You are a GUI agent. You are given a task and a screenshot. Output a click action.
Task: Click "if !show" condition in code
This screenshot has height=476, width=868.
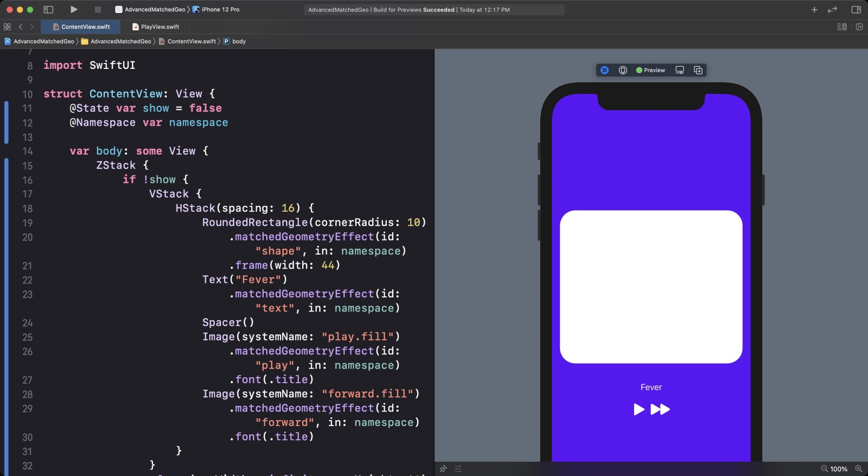pos(149,180)
